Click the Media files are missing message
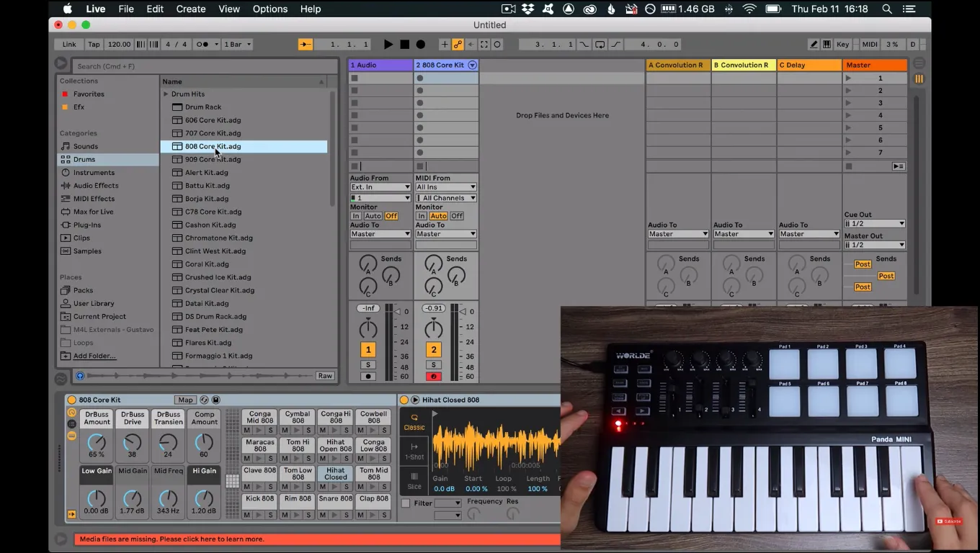 click(x=171, y=539)
